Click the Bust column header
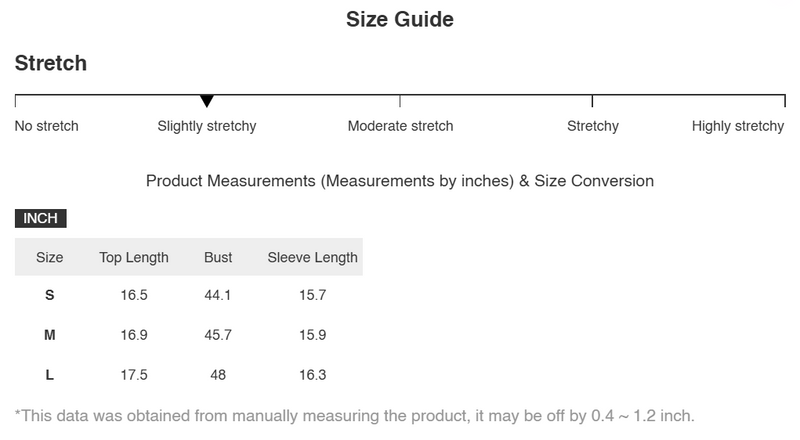 pos(218,257)
